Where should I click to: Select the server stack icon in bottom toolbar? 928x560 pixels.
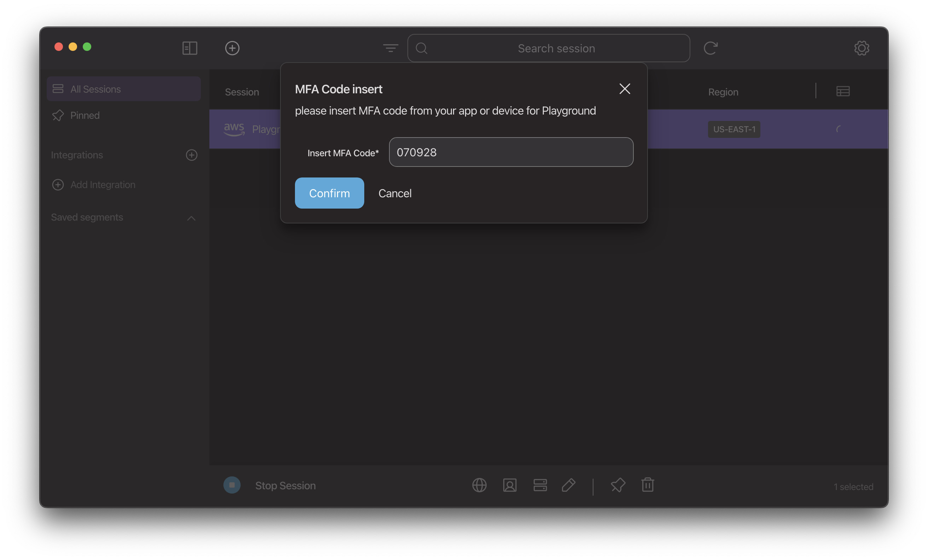(x=540, y=485)
